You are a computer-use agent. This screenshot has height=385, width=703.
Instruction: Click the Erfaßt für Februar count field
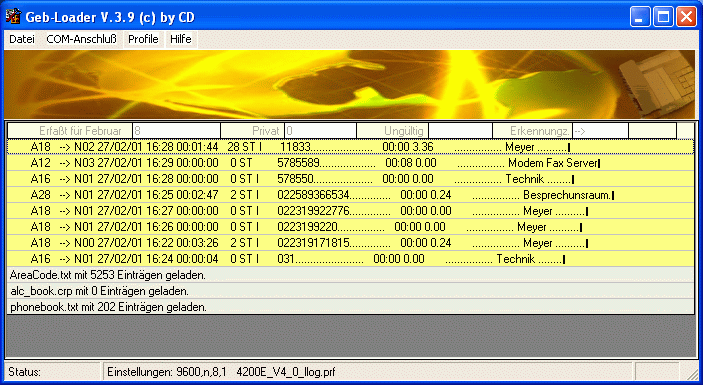177,131
